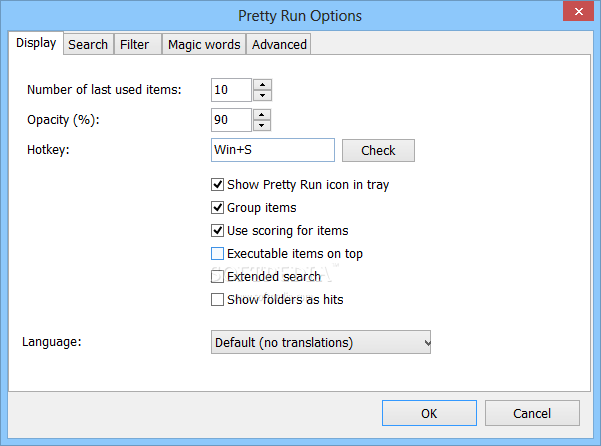Increase number of last used items
This screenshot has height=446, width=601.
(263, 85)
